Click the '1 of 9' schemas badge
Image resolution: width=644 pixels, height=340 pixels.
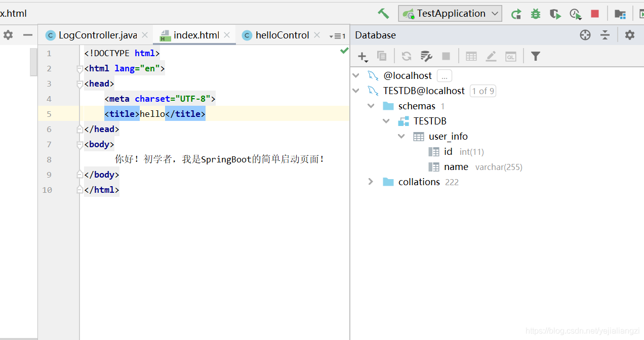pyautogui.click(x=483, y=91)
